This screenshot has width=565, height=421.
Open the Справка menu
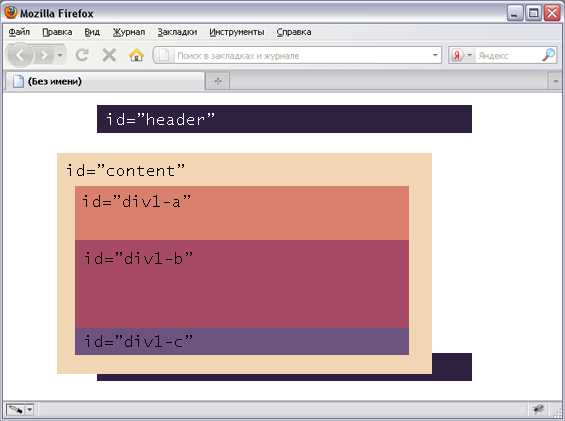[294, 32]
